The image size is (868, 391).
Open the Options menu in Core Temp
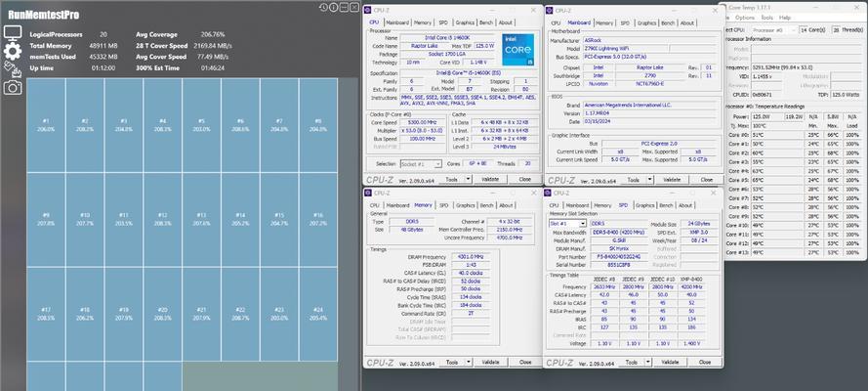[745, 18]
